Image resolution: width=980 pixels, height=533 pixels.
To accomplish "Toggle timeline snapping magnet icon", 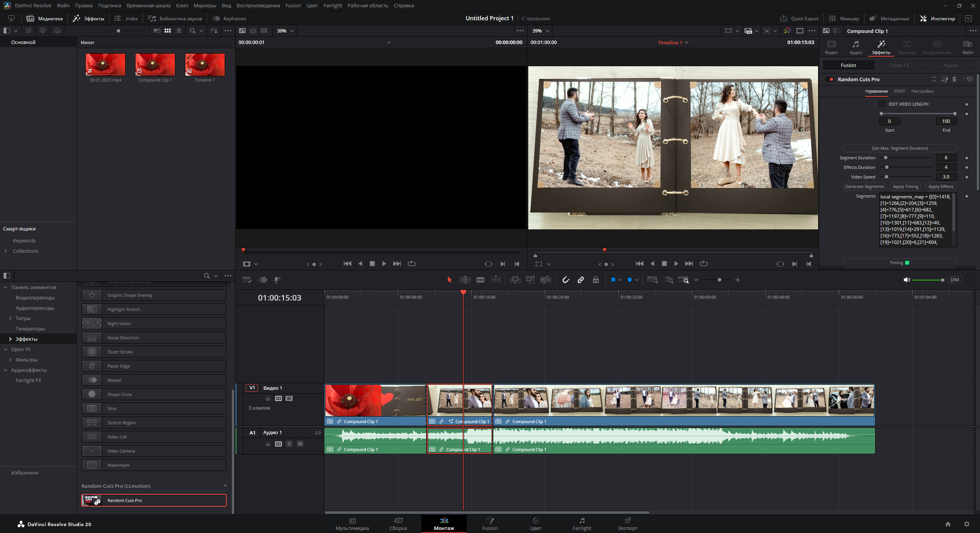I will pyautogui.click(x=565, y=280).
